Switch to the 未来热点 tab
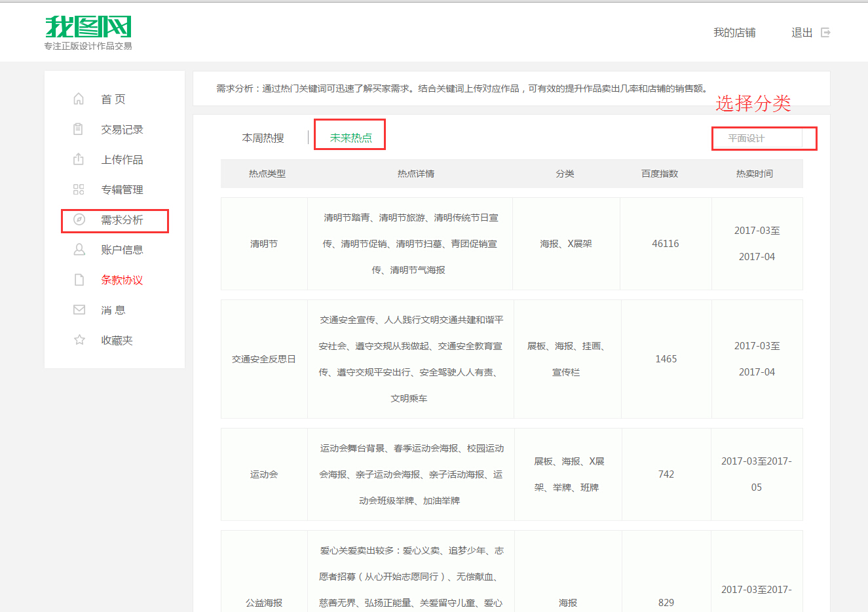 click(350, 138)
